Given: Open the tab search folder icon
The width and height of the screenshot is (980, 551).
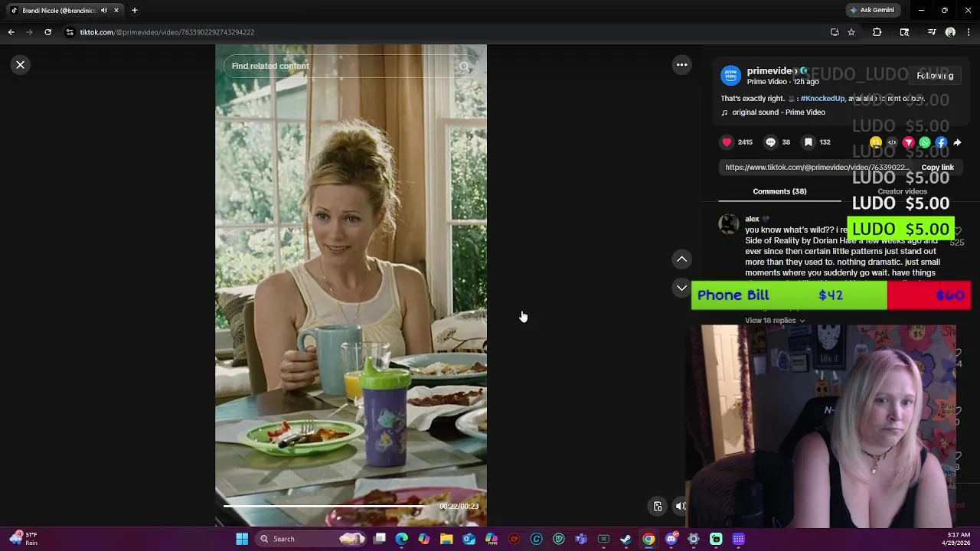Looking at the screenshot, I should (x=904, y=32).
